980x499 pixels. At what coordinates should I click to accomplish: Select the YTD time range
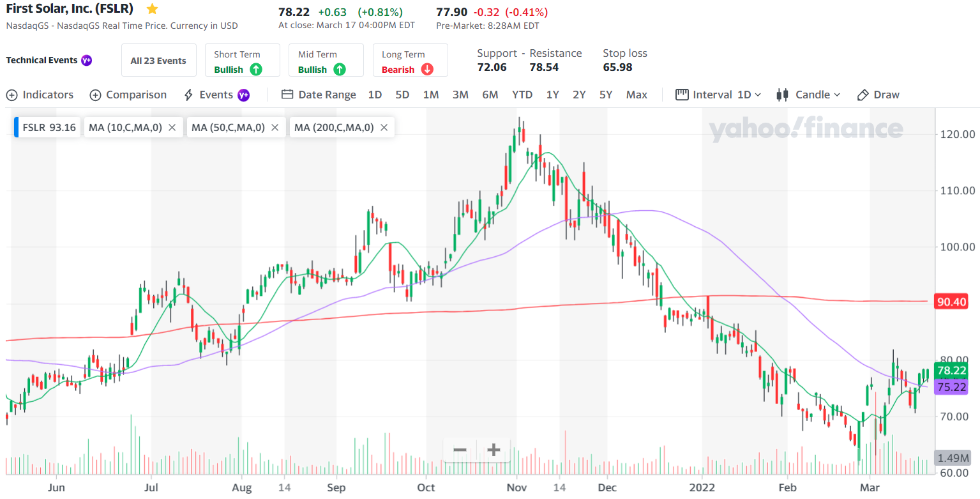(522, 95)
